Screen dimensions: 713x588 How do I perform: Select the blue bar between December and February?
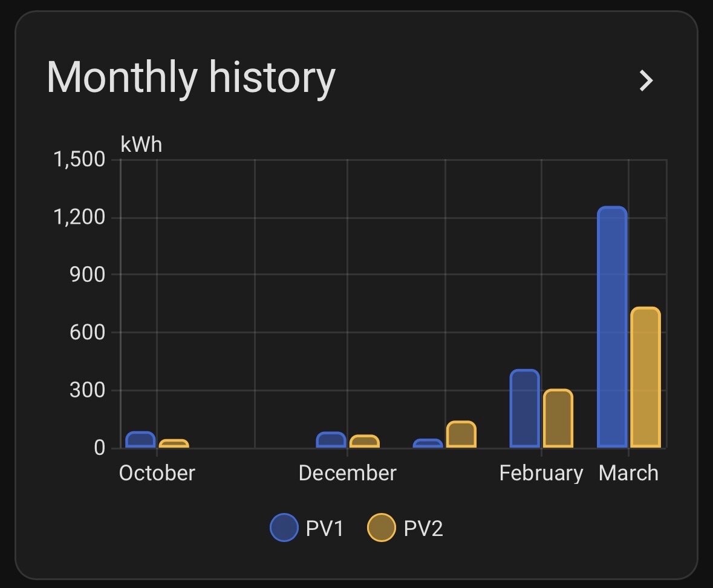tap(428, 443)
